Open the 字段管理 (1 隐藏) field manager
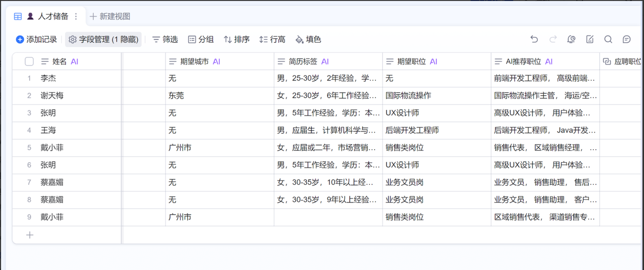The image size is (644, 270). pyautogui.click(x=103, y=39)
